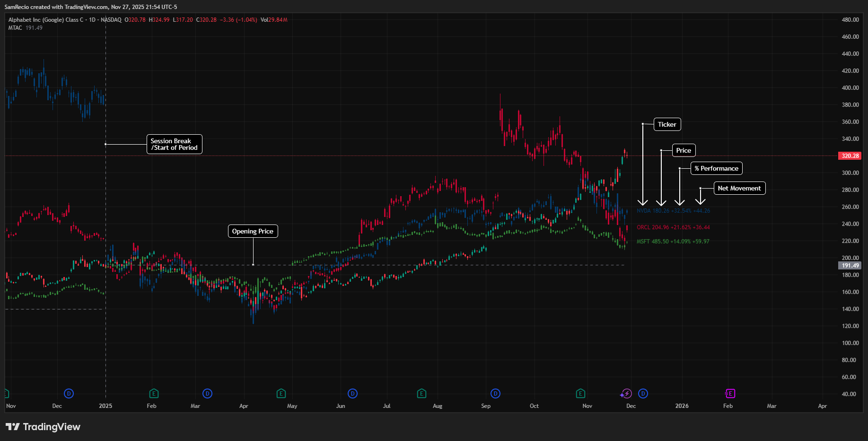Open the earnings marker before Nov 2025
This screenshot has height=441, width=868.
[x=580, y=393]
